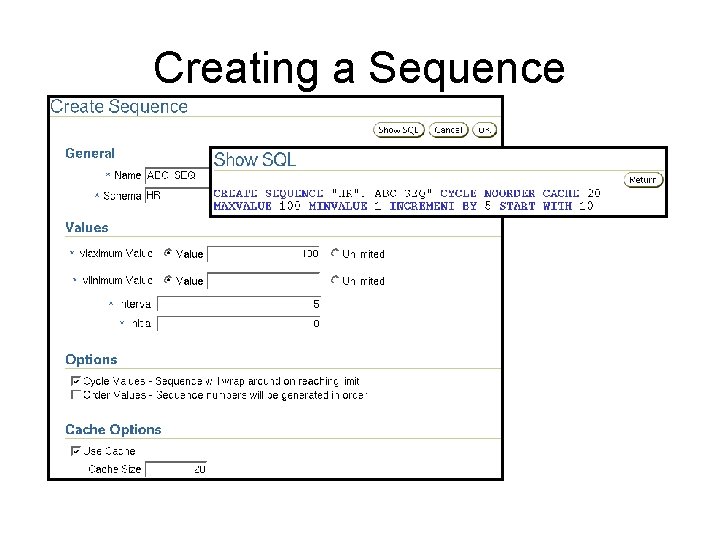The height and width of the screenshot is (540, 720).
Task: Click the Show SQL button
Action: (398, 130)
